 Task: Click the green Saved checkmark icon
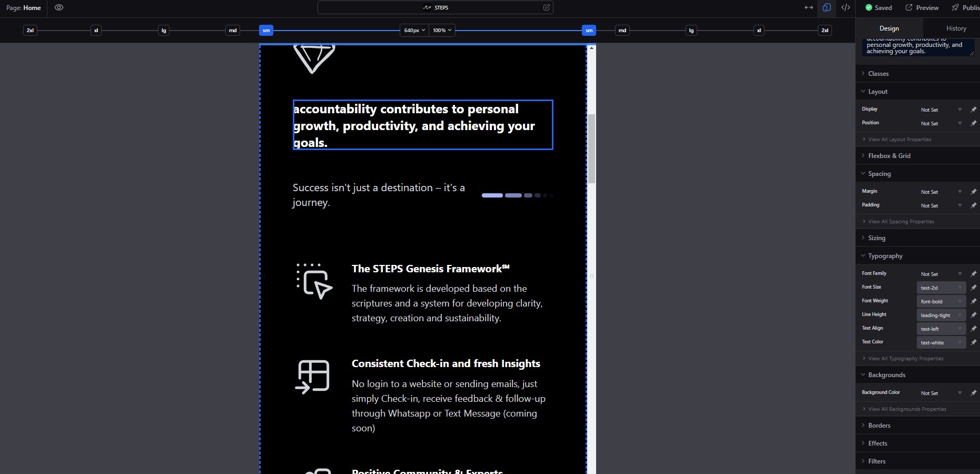click(869, 7)
